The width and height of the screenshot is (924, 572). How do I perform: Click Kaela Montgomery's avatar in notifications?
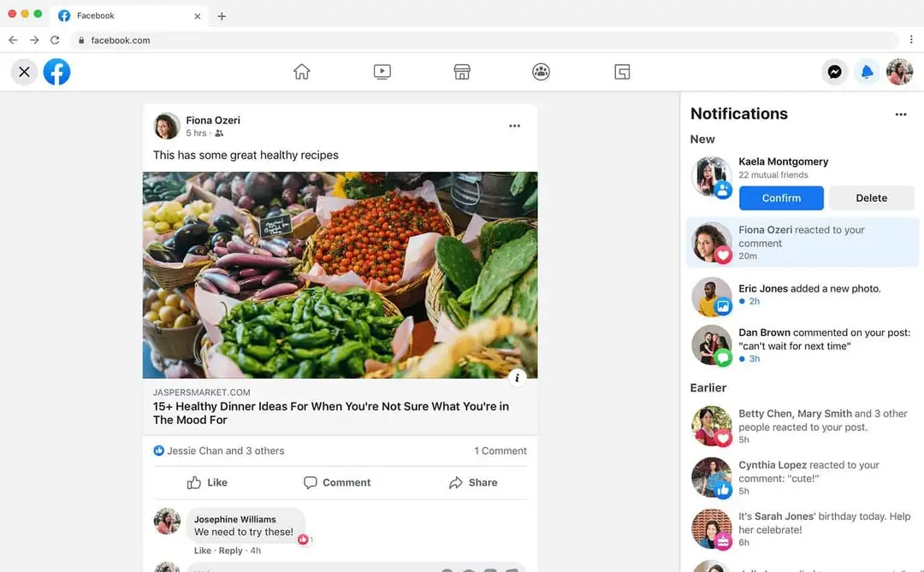click(x=711, y=176)
